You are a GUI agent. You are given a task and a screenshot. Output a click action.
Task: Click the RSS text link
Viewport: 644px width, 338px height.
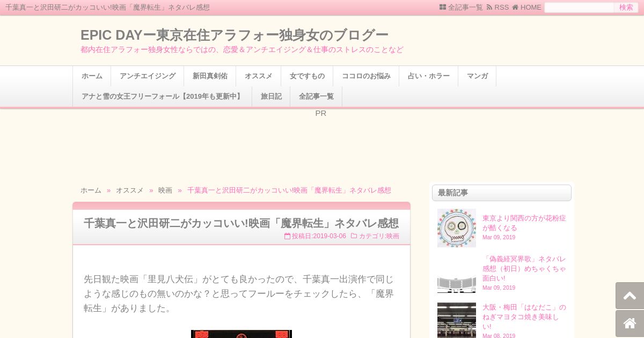click(501, 8)
